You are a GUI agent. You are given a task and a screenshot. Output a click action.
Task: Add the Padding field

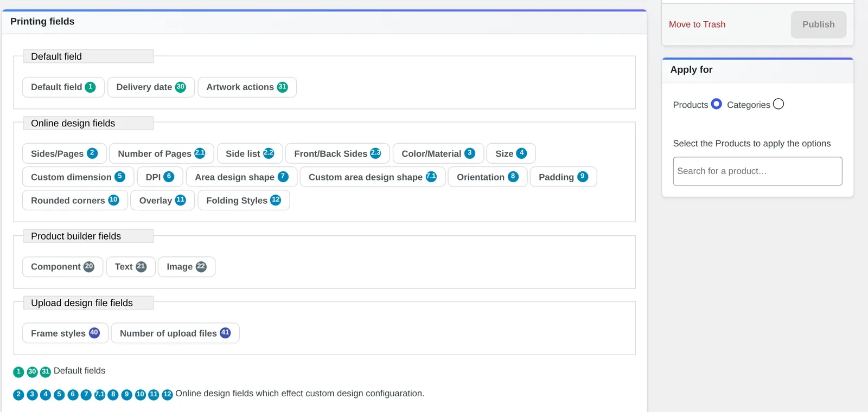[563, 177]
